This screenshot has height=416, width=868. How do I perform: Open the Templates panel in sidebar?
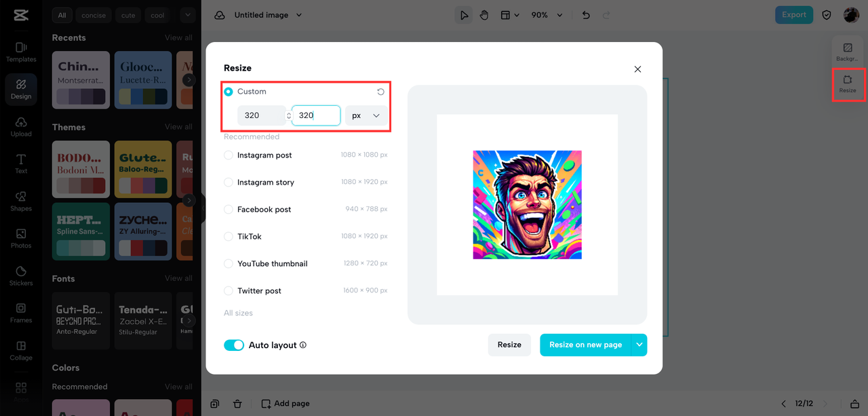(21, 52)
